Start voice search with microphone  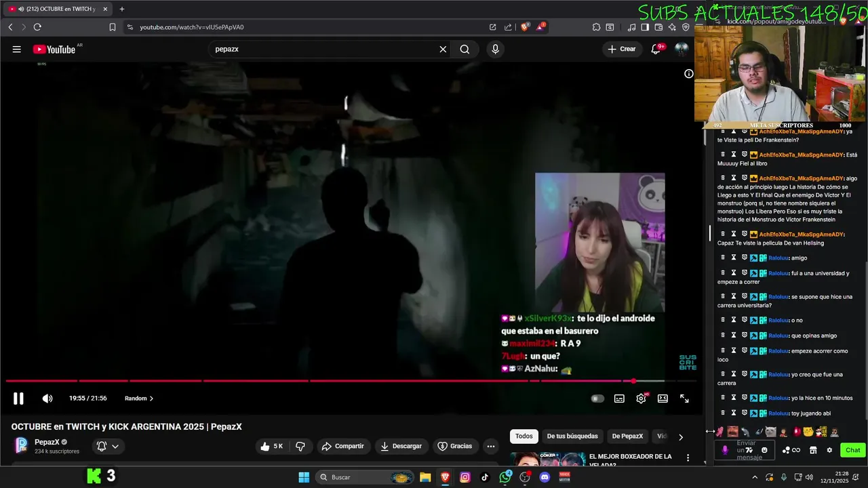(495, 49)
